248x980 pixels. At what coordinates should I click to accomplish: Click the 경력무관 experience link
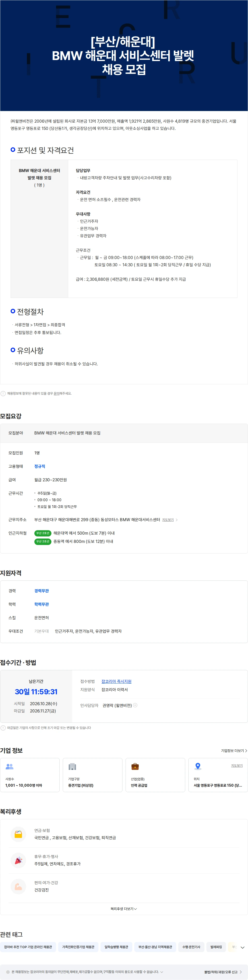coord(41,591)
